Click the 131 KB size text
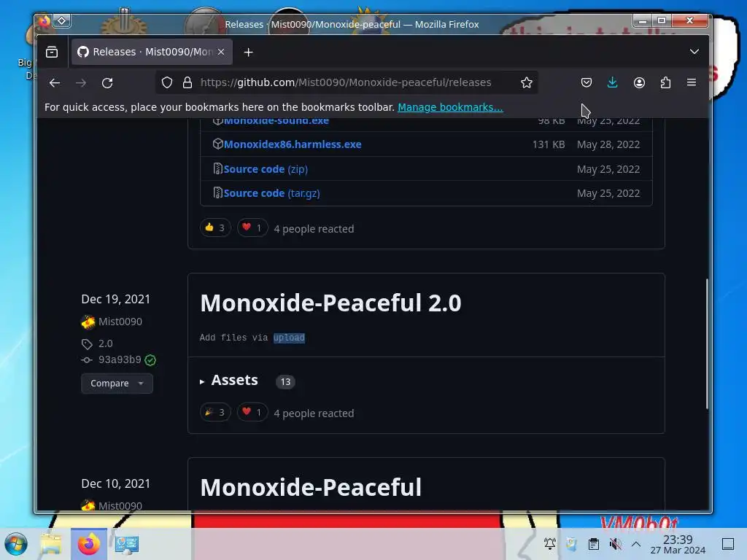Screen dimensions: 747x560 (549, 144)
